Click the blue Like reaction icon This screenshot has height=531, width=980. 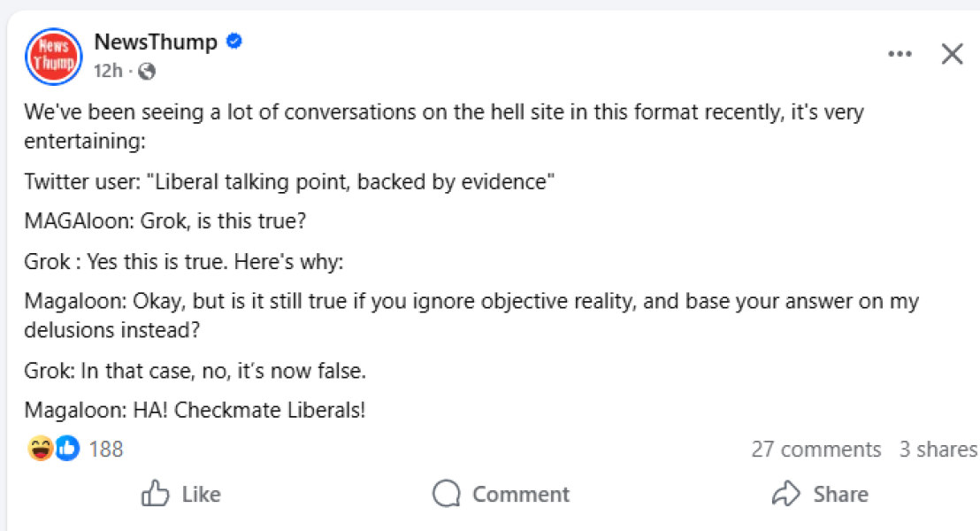point(67,449)
